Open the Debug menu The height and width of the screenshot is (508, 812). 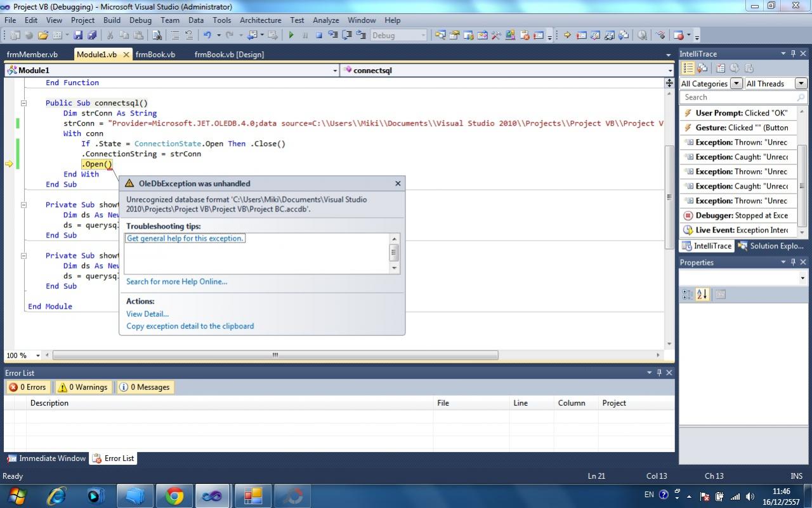click(x=140, y=20)
